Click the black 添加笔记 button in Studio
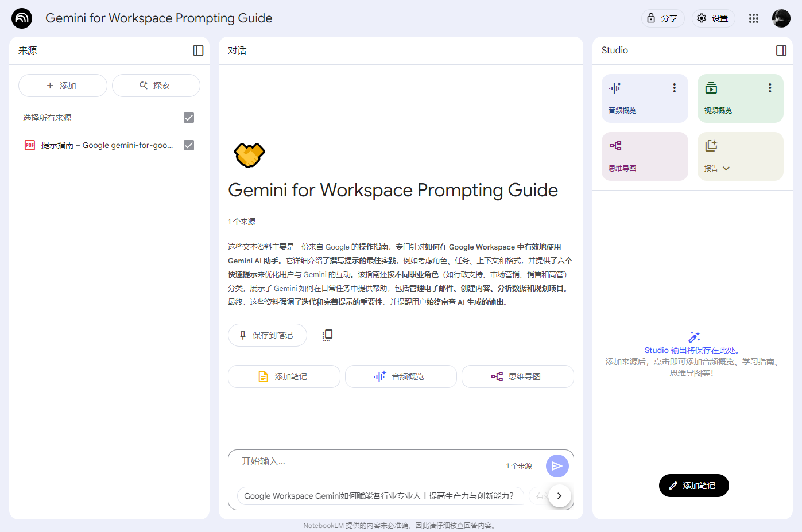This screenshot has width=802, height=532. pos(694,486)
